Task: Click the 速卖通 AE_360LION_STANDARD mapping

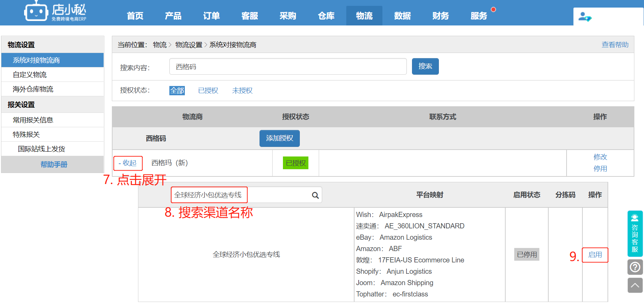Action: pyautogui.click(x=410, y=226)
